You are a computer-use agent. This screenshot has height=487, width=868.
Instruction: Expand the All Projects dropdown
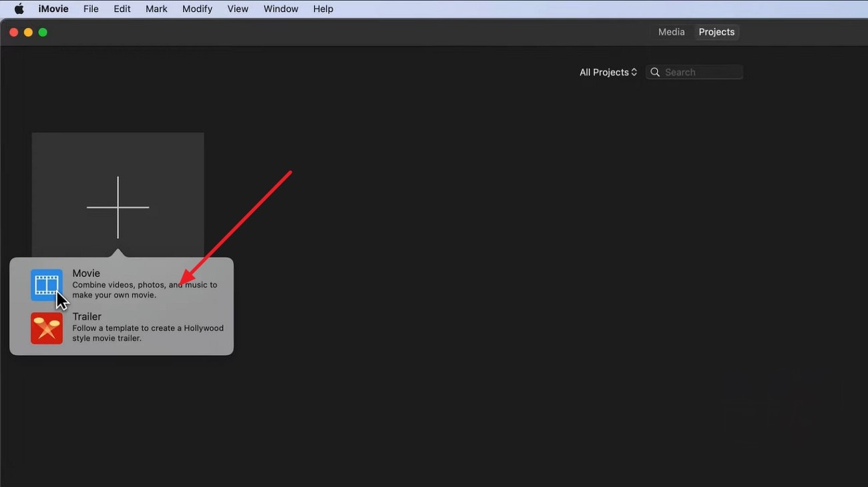point(608,72)
